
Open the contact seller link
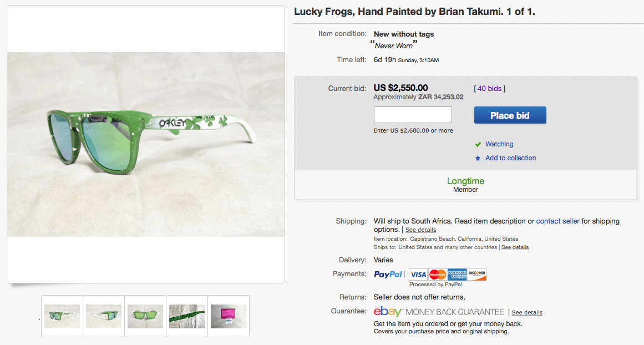pyautogui.click(x=557, y=221)
